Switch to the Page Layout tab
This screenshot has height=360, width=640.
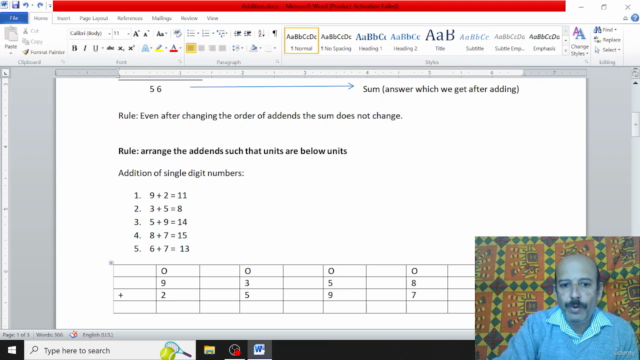93,18
